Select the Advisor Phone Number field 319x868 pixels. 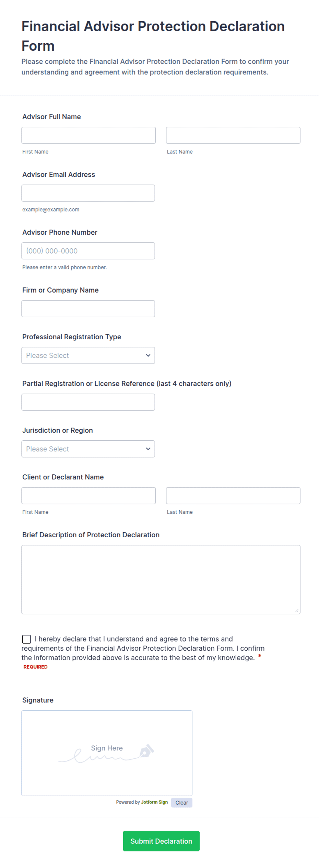coord(88,251)
